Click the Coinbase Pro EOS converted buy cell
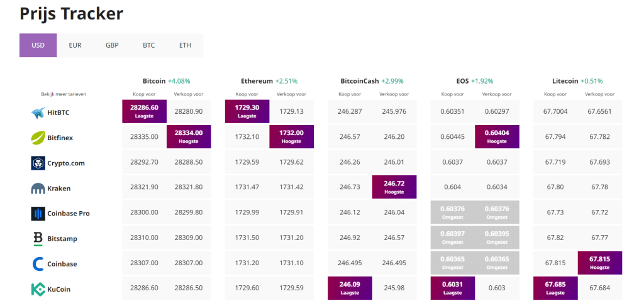 453,212
